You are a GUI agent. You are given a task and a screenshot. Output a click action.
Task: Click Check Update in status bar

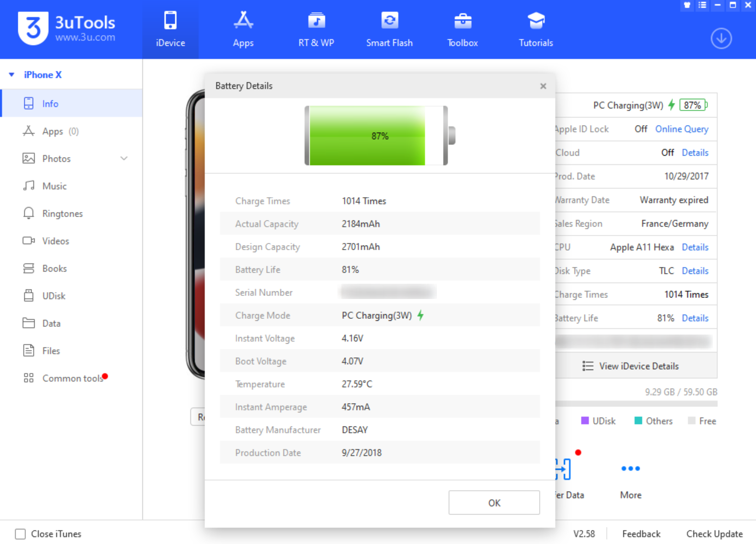(714, 534)
